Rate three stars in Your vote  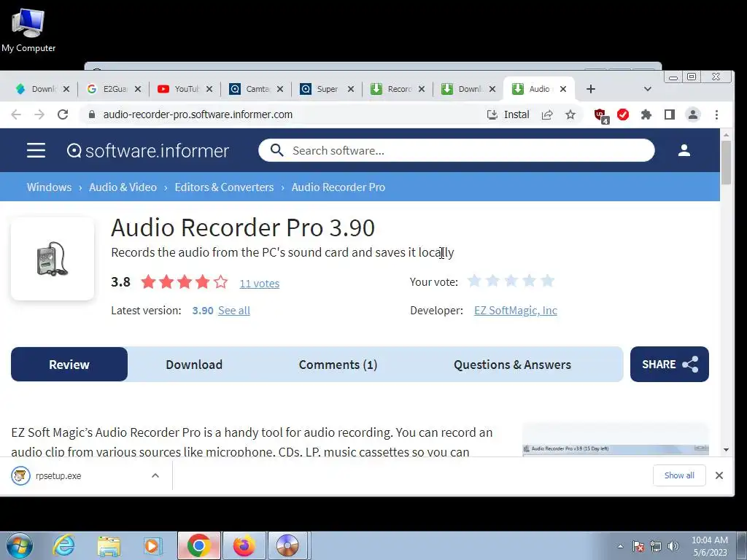point(511,281)
